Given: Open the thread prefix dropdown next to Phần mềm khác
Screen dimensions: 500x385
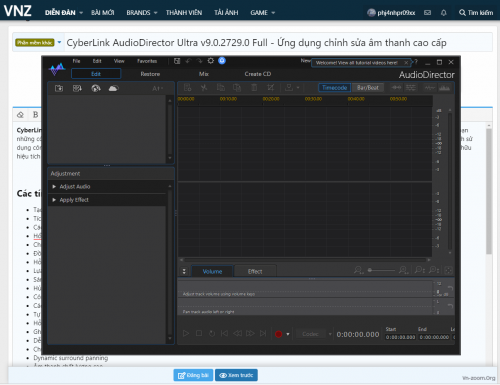Looking at the screenshot, I should [x=59, y=42].
